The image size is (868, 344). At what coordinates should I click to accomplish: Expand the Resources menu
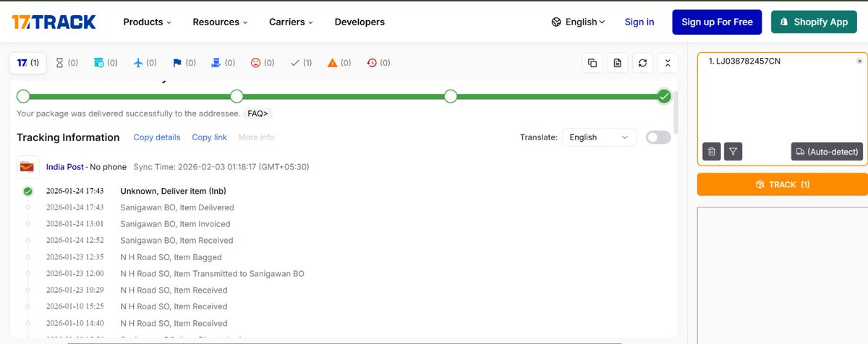tap(220, 22)
